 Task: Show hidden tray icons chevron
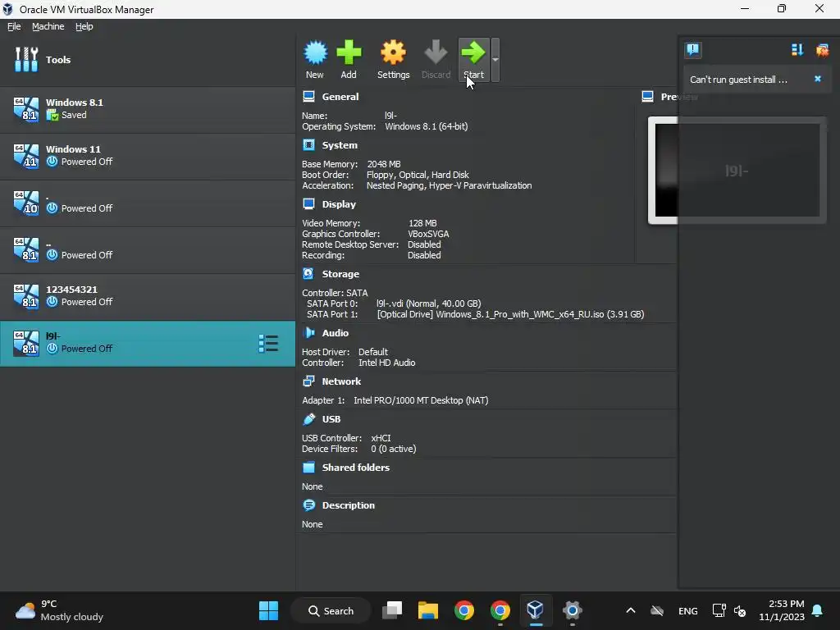631,610
